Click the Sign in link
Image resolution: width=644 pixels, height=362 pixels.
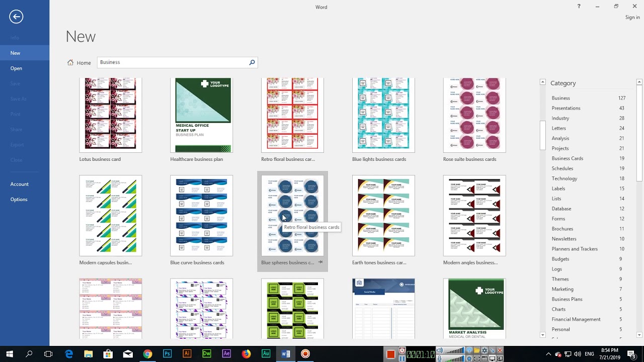click(x=632, y=17)
